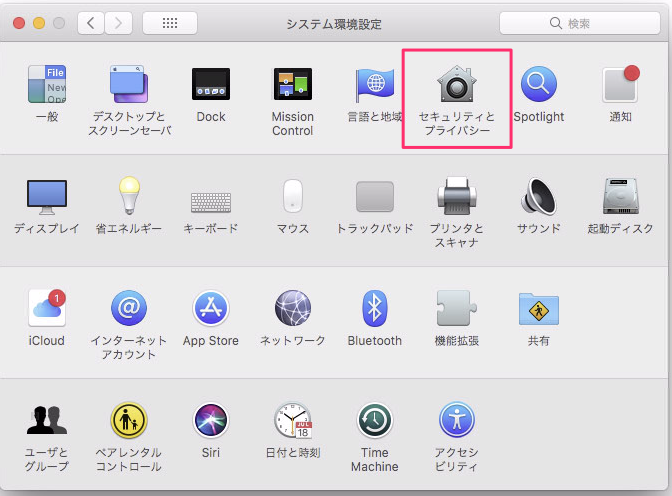The image size is (672, 496).
Task: Open Mission Control settings
Action: pyautogui.click(x=293, y=84)
